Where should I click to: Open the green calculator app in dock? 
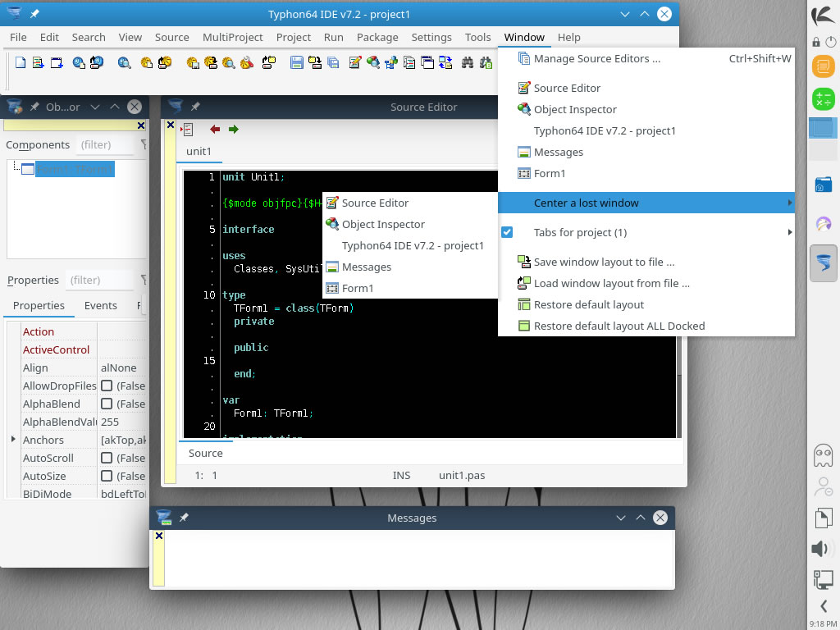click(824, 99)
